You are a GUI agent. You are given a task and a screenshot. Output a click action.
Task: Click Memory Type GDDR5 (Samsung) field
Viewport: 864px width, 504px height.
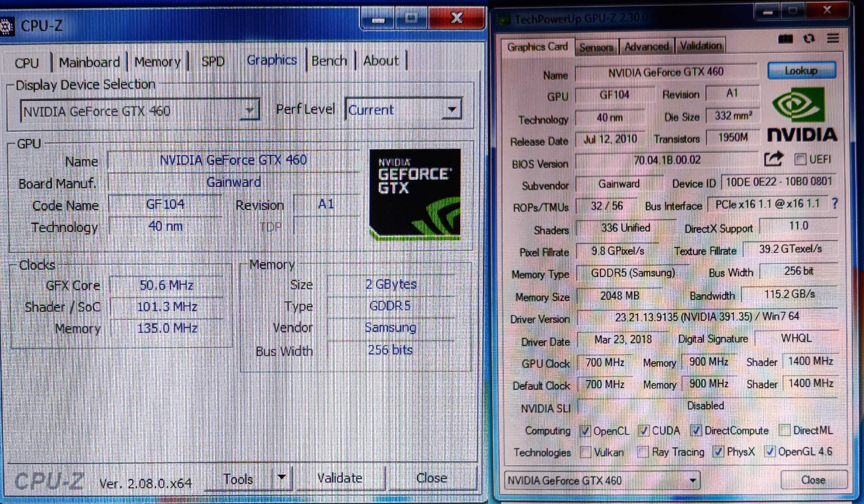pyautogui.click(x=633, y=273)
